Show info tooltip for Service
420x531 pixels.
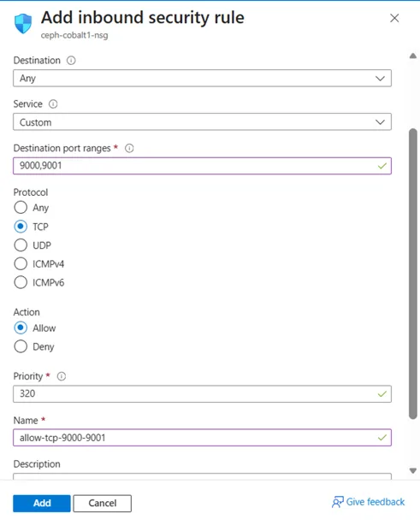click(x=53, y=104)
